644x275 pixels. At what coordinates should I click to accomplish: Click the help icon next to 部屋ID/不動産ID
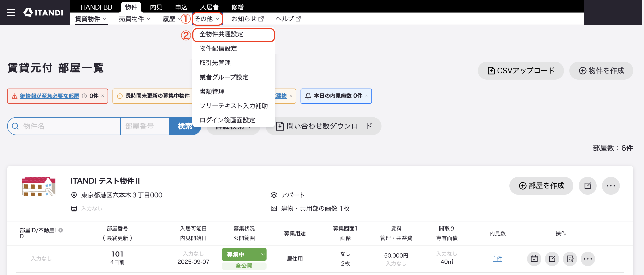click(61, 230)
